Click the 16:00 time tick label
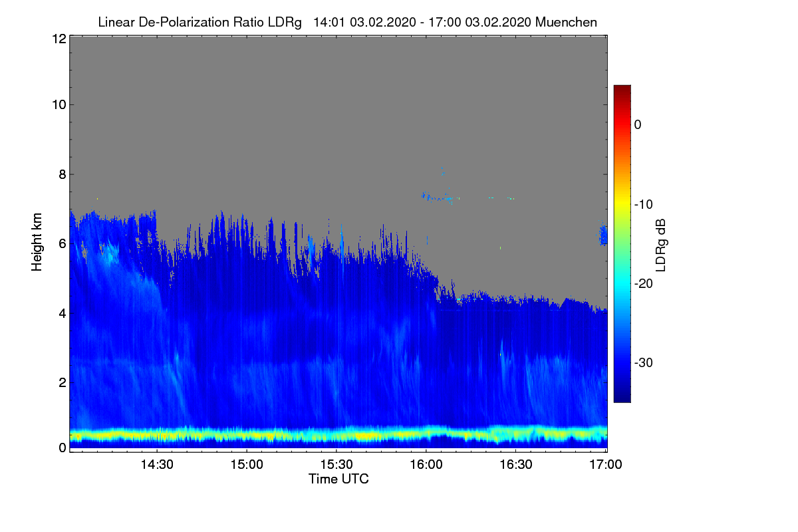 click(426, 465)
